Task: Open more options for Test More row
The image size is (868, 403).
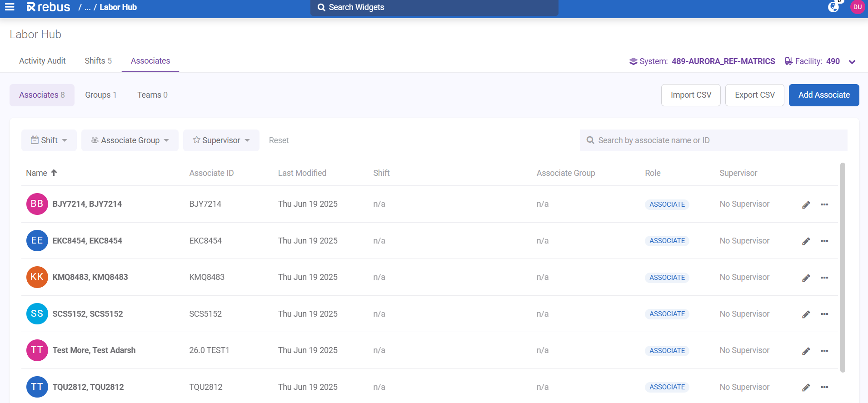Action: [824, 351]
